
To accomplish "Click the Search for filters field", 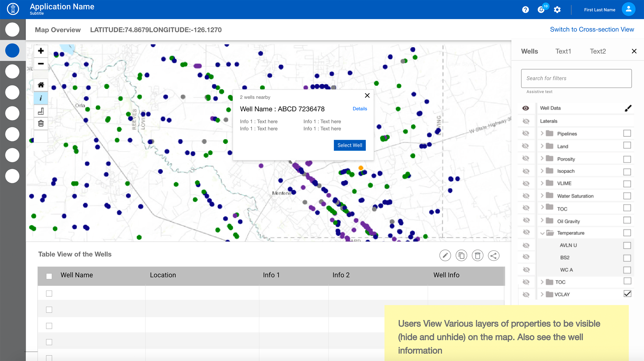I will pyautogui.click(x=576, y=78).
